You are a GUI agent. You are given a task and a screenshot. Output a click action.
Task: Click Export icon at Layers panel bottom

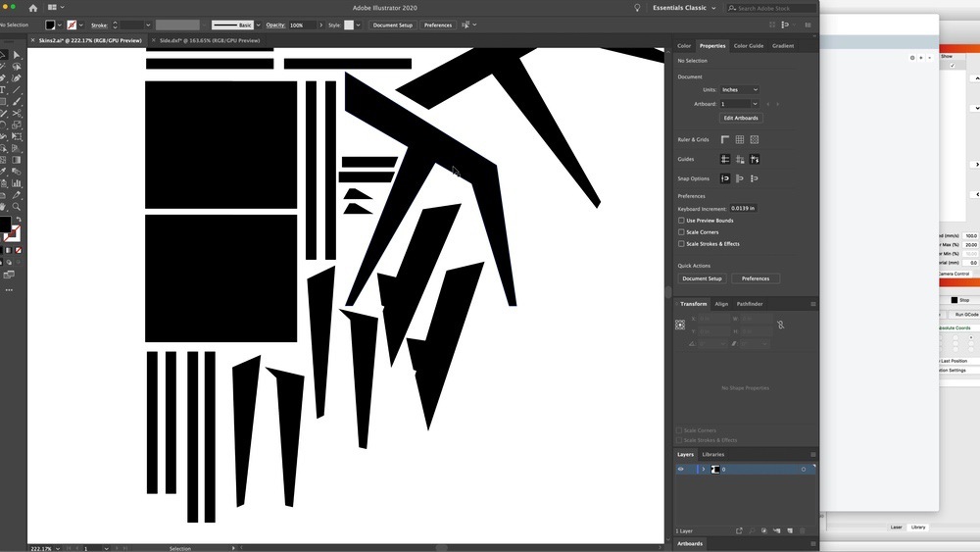click(x=739, y=530)
